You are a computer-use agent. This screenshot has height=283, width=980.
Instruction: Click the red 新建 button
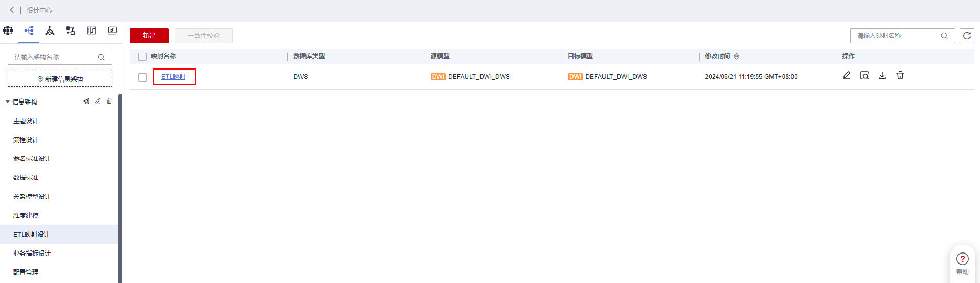(149, 36)
